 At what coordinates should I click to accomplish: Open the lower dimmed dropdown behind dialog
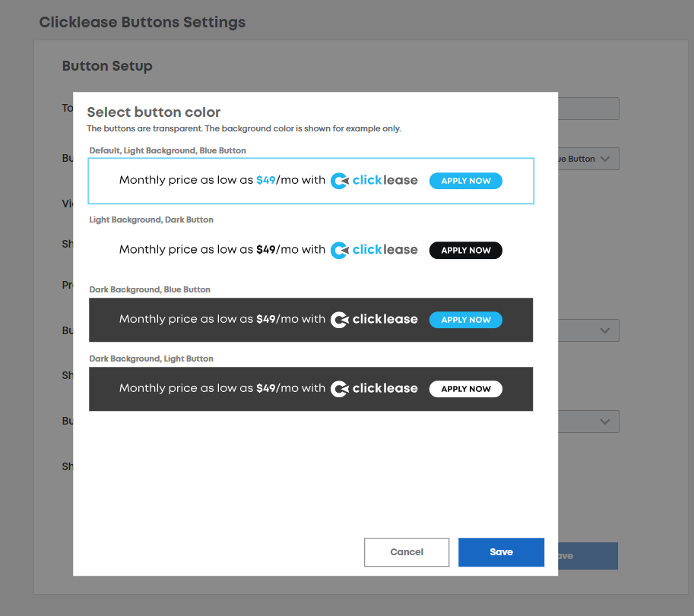pyautogui.click(x=588, y=422)
